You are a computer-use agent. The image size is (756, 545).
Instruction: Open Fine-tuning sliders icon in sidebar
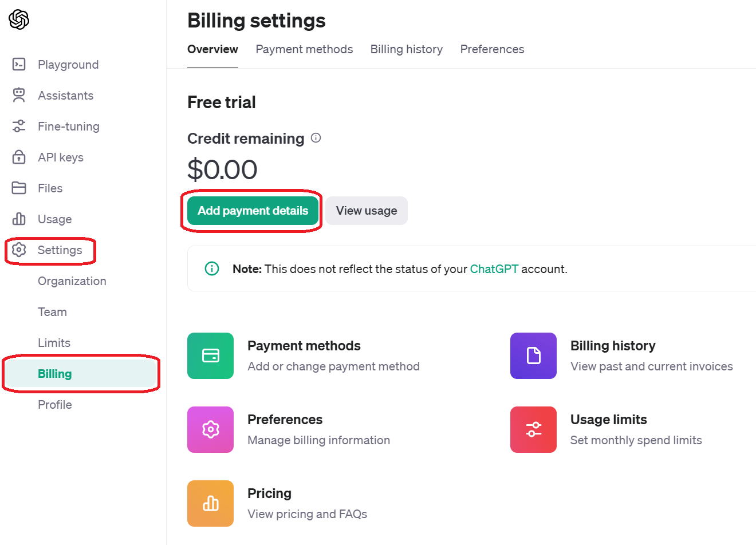coord(19,126)
